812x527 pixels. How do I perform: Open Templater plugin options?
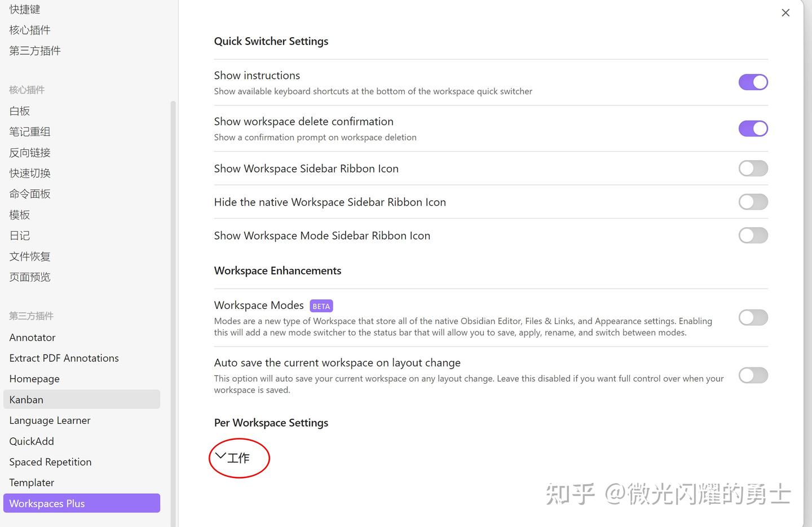31,482
